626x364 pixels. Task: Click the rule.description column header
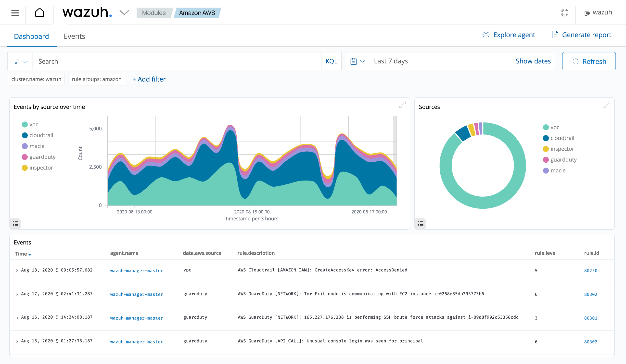(256, 253)
